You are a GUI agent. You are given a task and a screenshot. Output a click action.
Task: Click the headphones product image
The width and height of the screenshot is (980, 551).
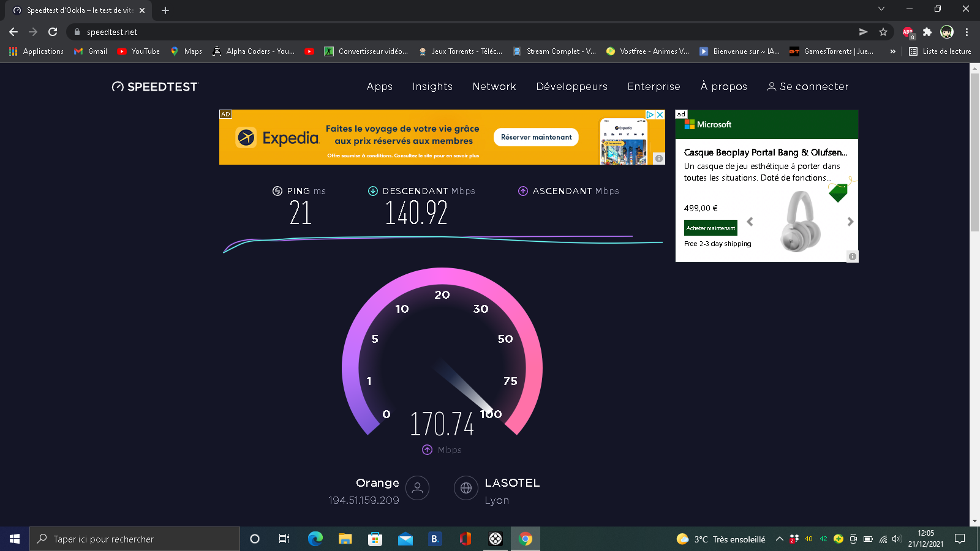800,222
